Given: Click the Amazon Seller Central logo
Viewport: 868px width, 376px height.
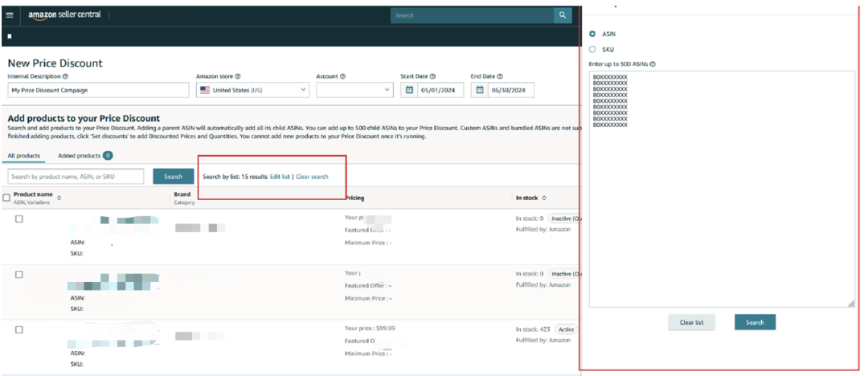Looking at the screenshot, I should pyautogui.click(x=65, y=15).
